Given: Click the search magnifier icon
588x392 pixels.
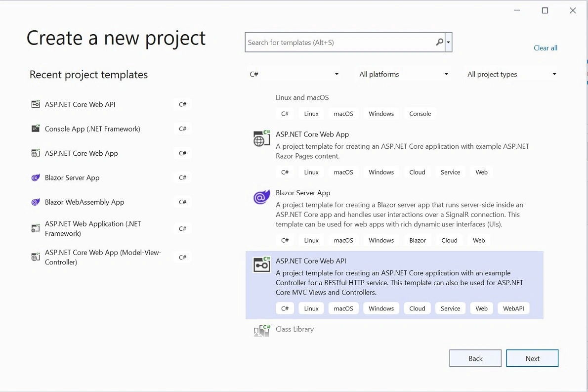Looking at the screenshot, I should (x=439, y=42).
